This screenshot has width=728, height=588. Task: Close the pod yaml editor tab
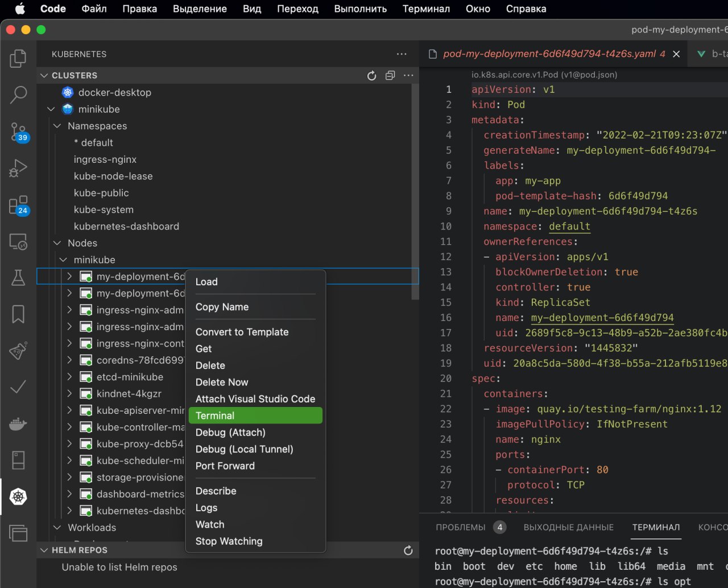tap(676, 54)
